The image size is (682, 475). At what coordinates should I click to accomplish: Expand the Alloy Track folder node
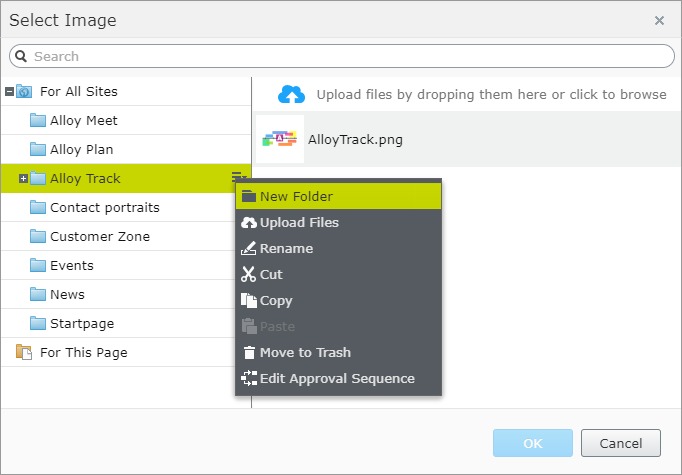[x=23, y=179]
